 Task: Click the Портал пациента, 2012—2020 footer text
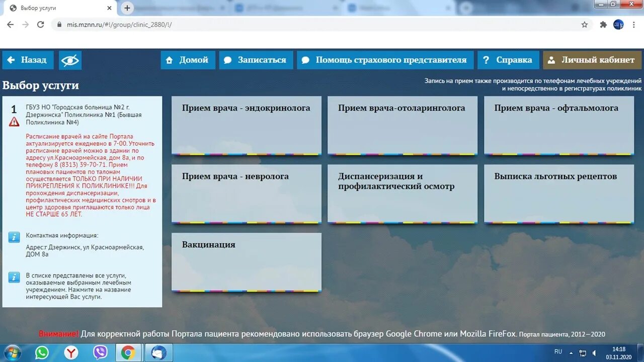(562, 334)
